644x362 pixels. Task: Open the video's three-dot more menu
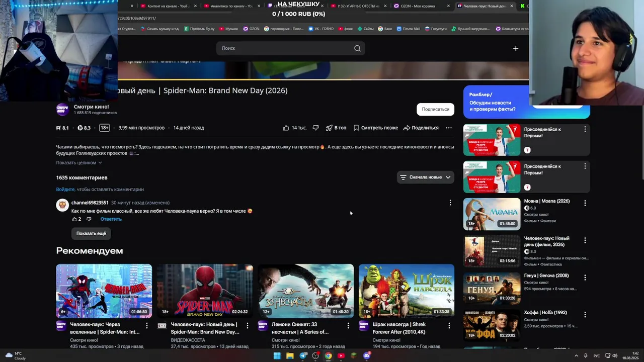449,128
